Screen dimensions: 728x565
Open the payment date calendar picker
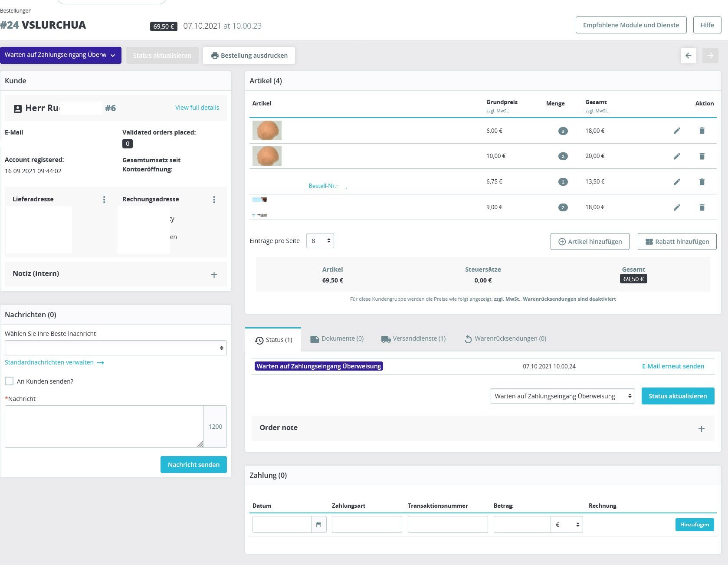tap(318, 525)
